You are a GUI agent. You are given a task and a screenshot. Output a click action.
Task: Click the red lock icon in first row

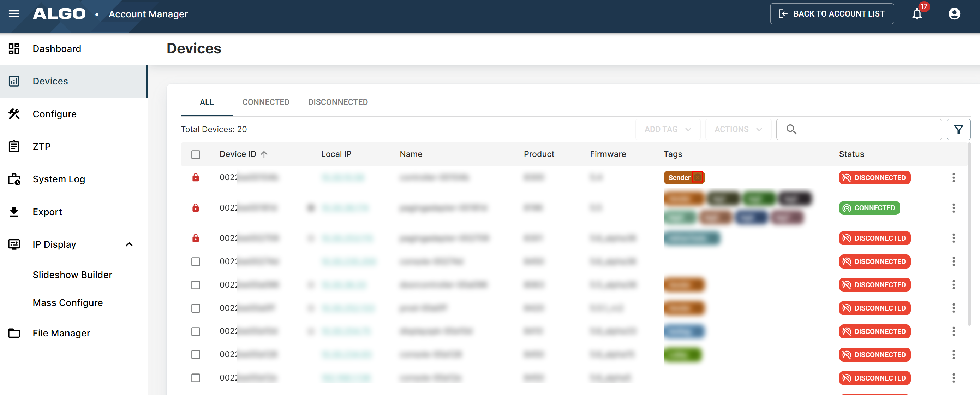196,177
